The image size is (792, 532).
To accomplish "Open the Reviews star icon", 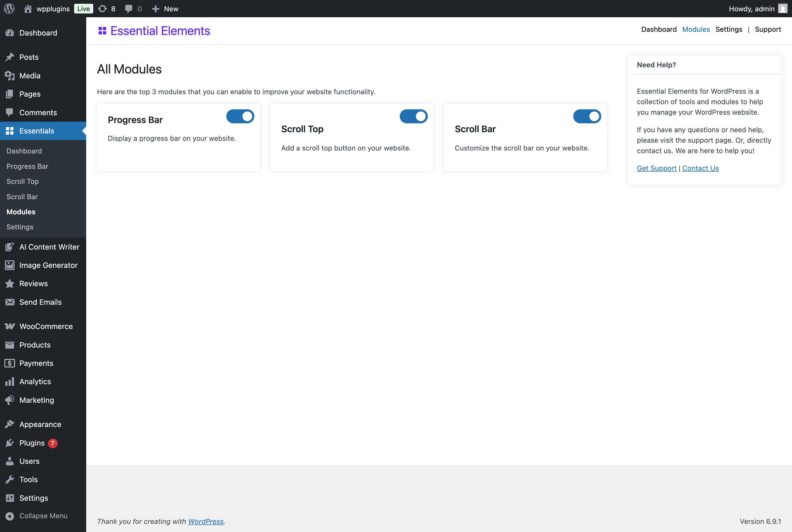I will tap(10, 284).
